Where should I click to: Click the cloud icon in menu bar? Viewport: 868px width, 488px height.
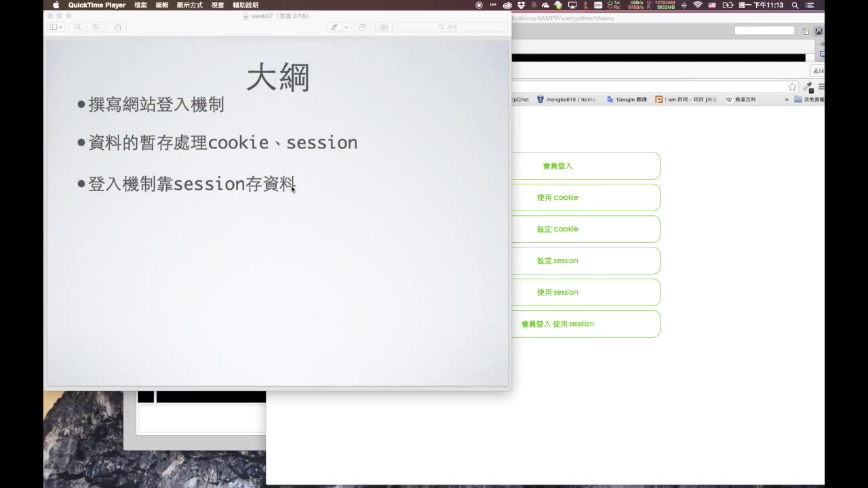pyautogui.click(x=545, y=5)
